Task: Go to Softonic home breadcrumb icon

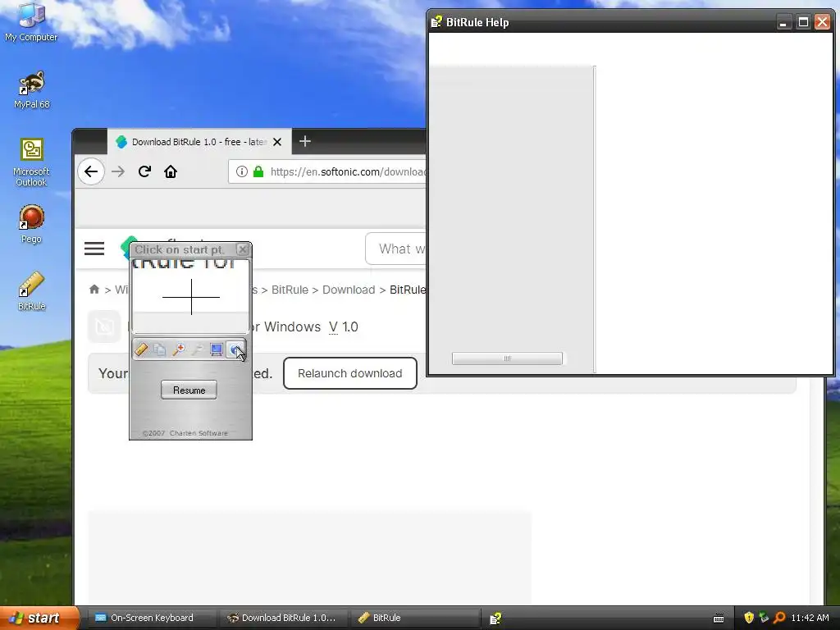Action: (94, 290)
